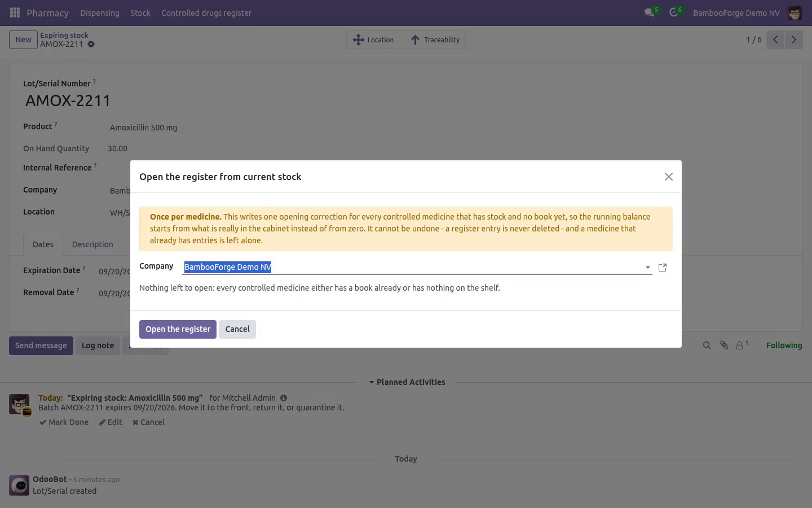The image size is (812, 508).
Task: Click Mitchell Admin's activity avatar
Action: [19, 404]
